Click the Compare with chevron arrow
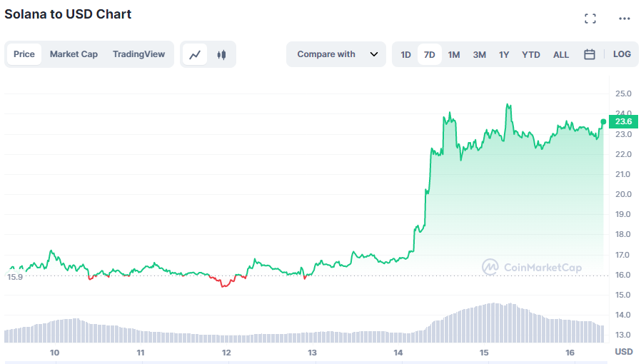 (373, 54)
